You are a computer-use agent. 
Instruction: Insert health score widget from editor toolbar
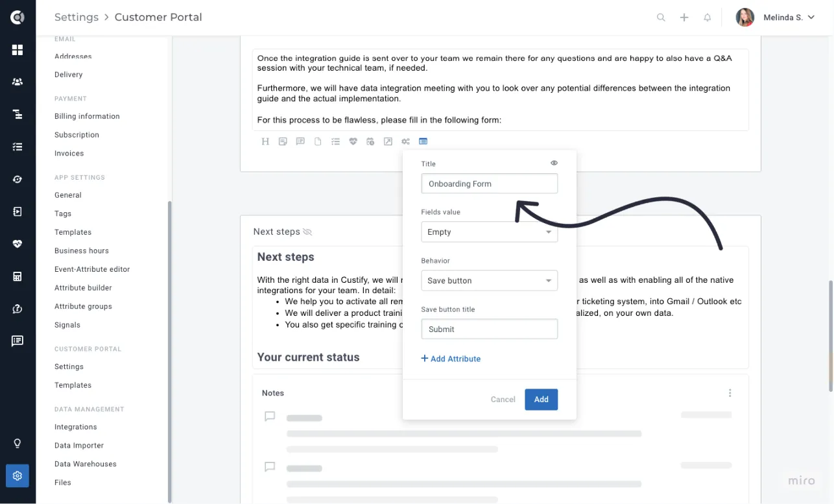coord(353,141)
